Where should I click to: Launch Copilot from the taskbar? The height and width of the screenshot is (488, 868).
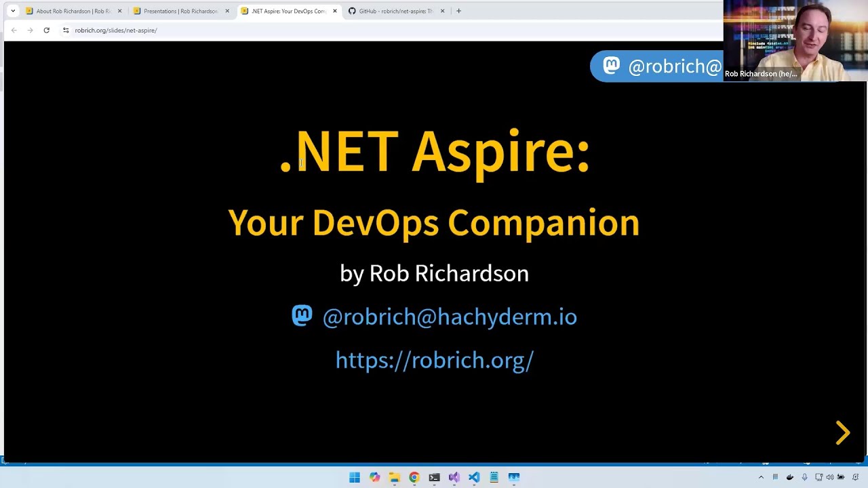(x=374, y=477)
